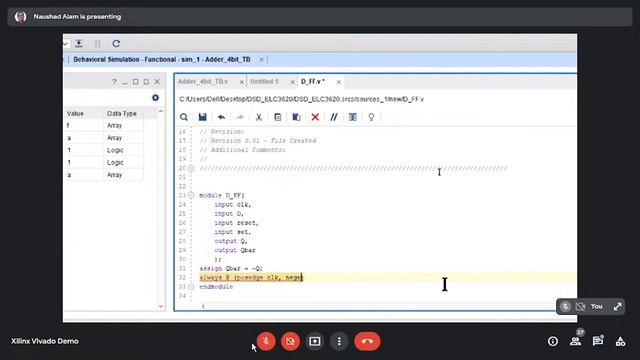Image resolution: width=640 pixels, height=360 pixels.
Task: Open meeting details info icon
Action: coord(553,341)
